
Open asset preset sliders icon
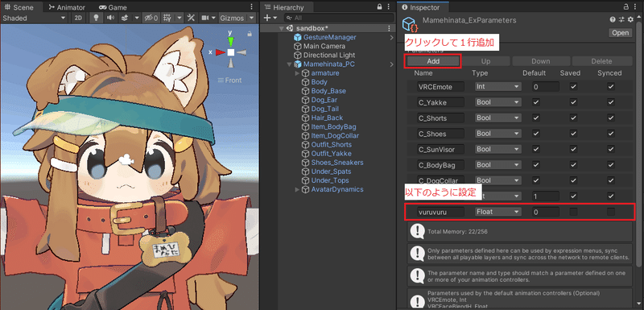click(x=621, y=19)
